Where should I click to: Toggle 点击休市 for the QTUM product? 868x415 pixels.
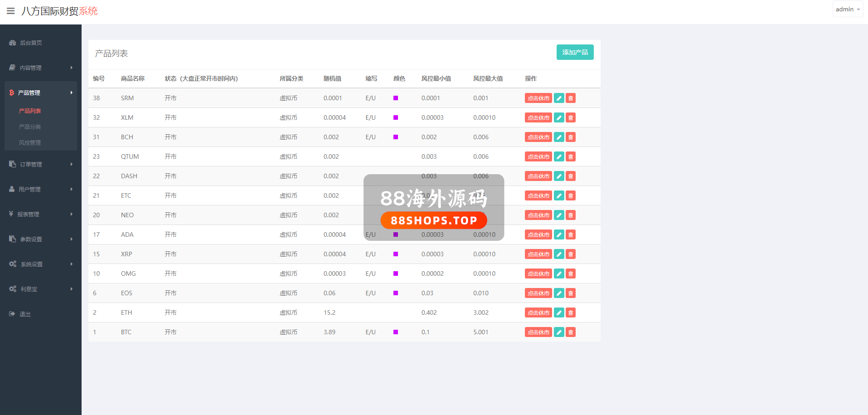coord(538,156)
